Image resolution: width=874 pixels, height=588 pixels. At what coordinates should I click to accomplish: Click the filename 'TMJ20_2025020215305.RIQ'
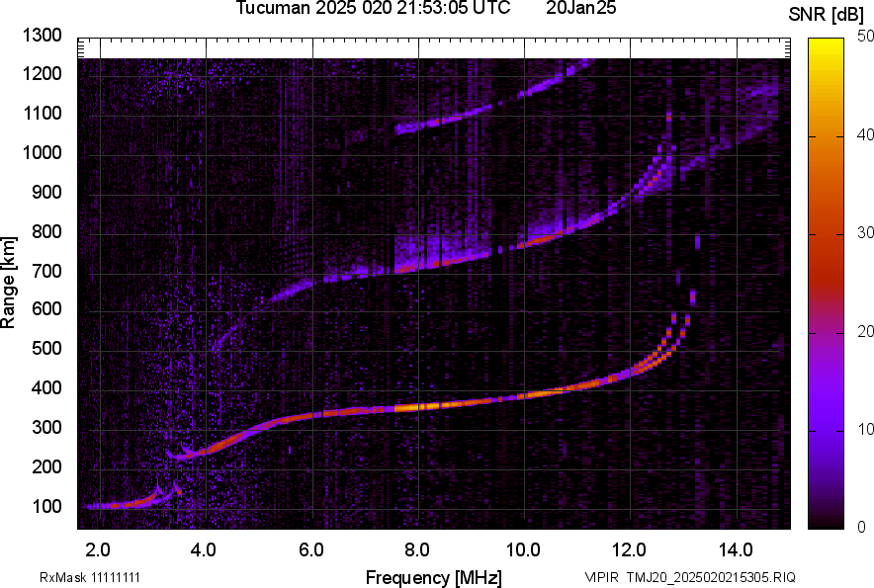pyautogui.click(x=711, y=577)
